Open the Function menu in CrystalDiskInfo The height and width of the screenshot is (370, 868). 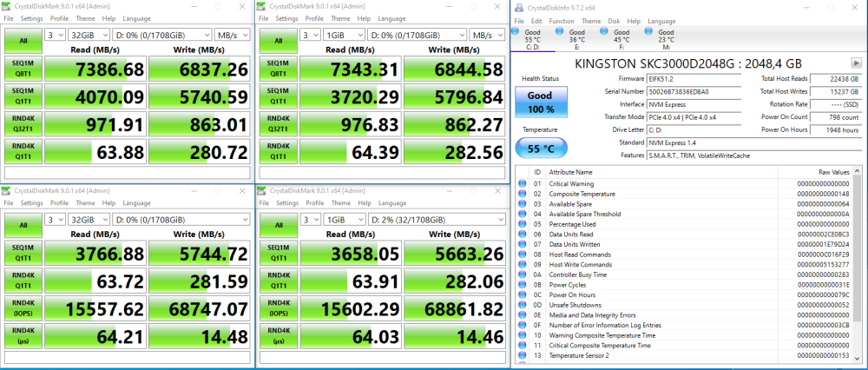pos(561,21)
